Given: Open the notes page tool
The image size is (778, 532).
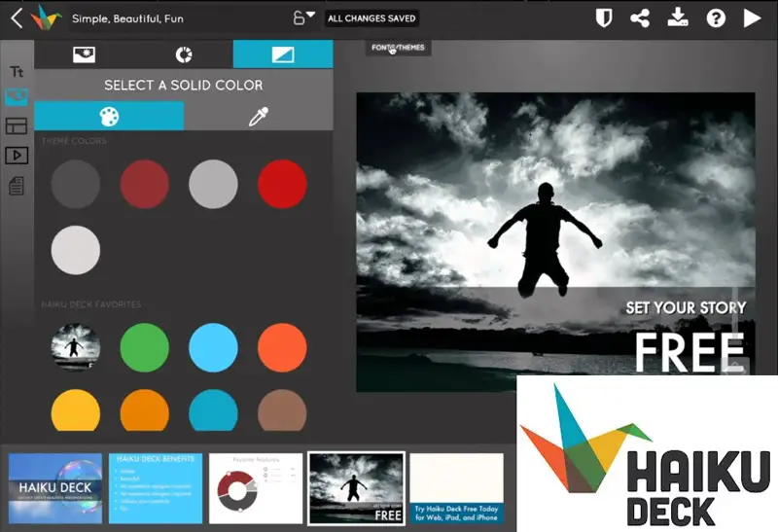Looking at the screenshot, I should [x=17, y=186].
